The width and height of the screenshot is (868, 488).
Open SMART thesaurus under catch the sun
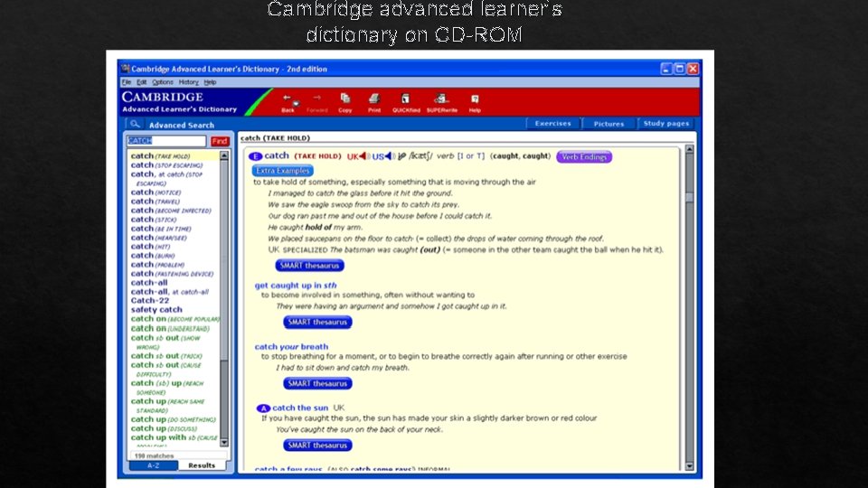317,445
